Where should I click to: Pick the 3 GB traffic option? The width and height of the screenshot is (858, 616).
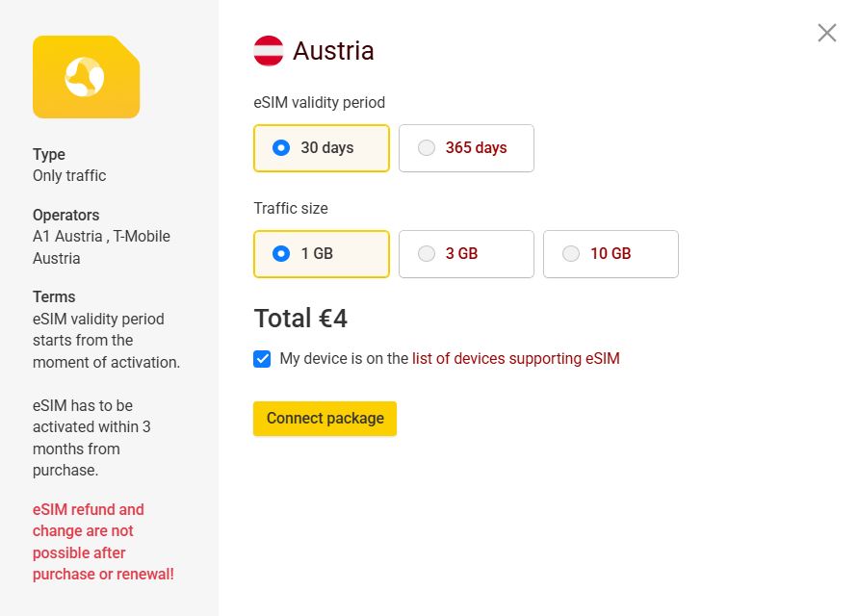pos(466,254)
